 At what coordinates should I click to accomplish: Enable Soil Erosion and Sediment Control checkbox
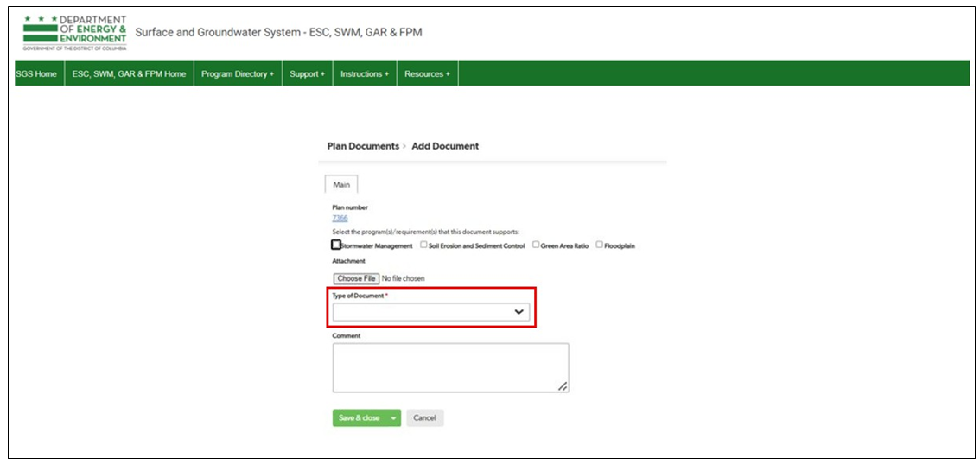click(x=423, y=245)
